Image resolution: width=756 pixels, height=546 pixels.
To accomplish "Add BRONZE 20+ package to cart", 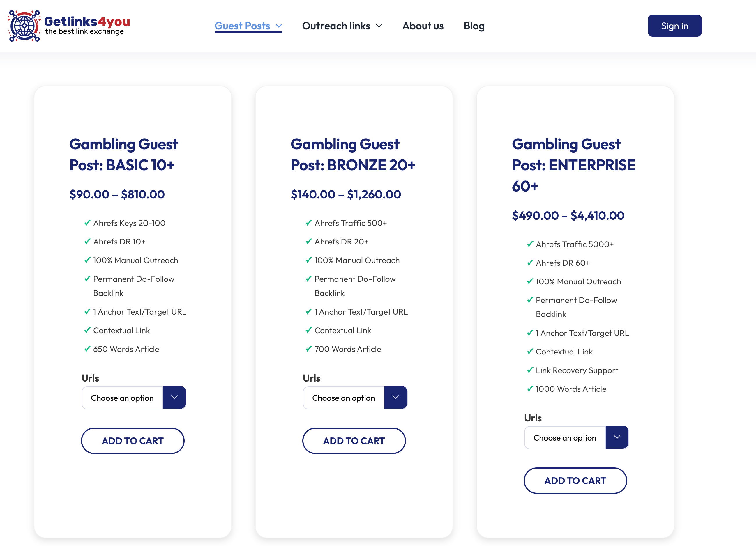I will (x=354, y=440).
